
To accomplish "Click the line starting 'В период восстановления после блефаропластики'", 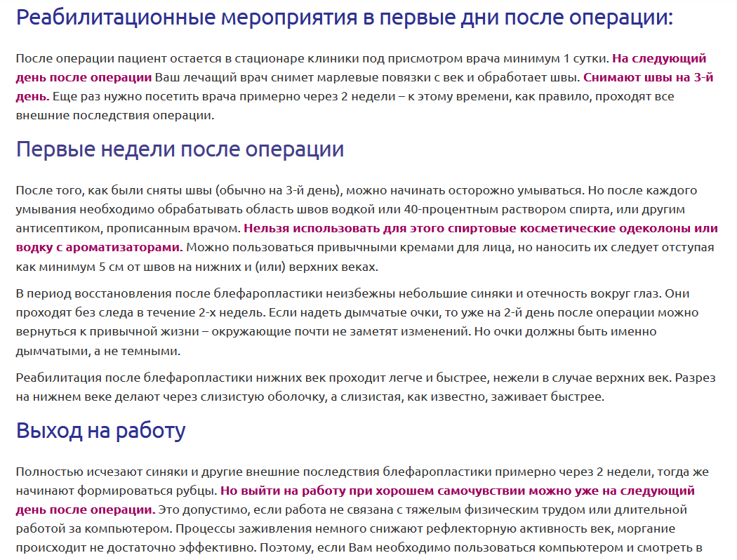I will tap(352, 293).
